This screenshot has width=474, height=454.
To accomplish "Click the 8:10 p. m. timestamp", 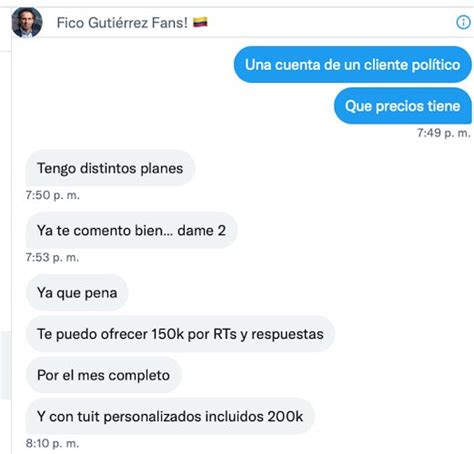I will click(53, 443).
